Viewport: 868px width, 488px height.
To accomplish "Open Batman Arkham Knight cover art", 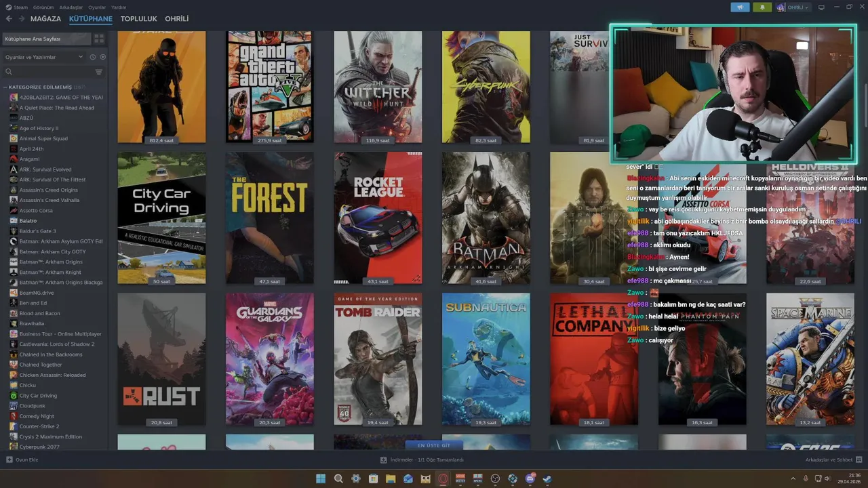I will (x=486, y=218).
